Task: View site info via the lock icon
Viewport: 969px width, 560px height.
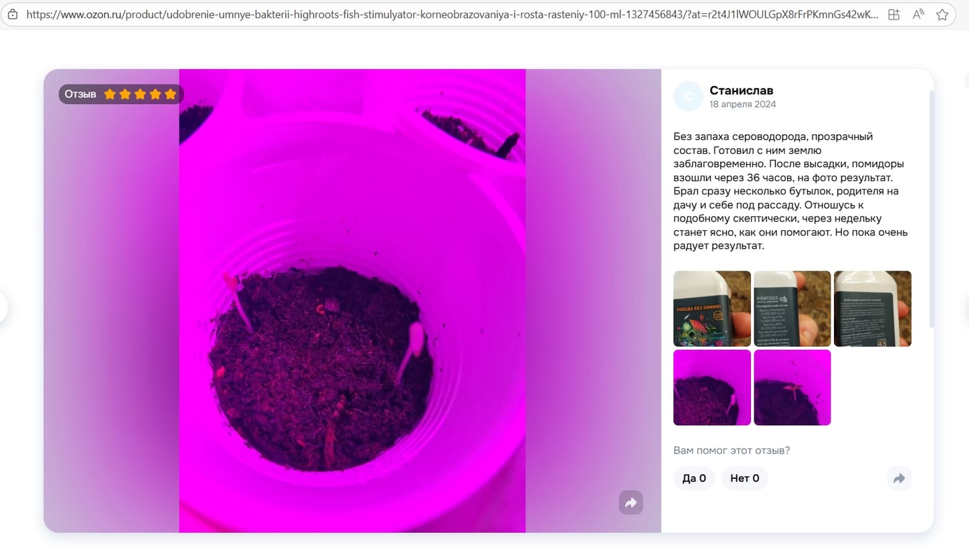Action: pos(13,14)
